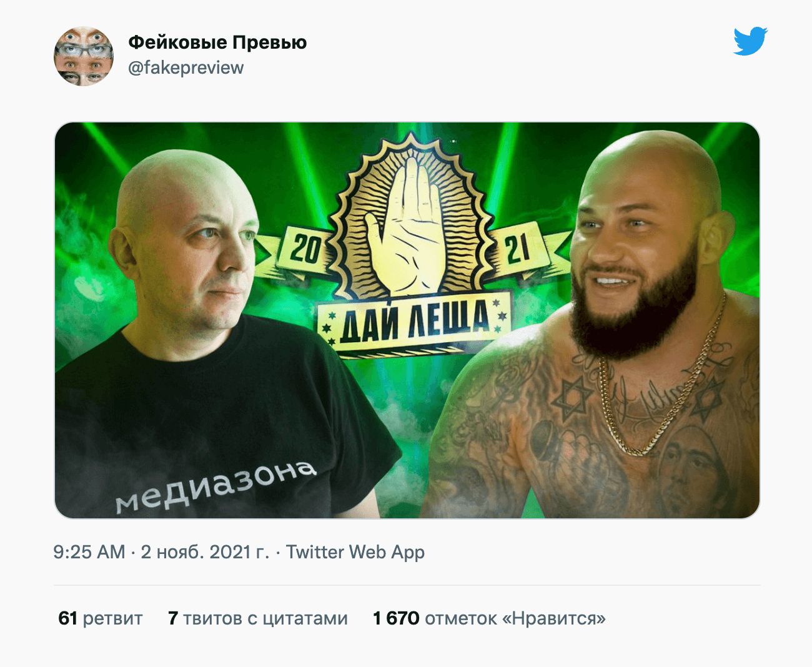Open the display name Фейковые Превью

[x=217, y=42]
